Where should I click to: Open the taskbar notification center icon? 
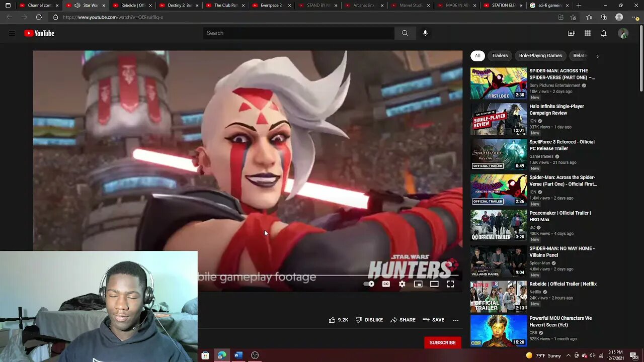[633, 355]
